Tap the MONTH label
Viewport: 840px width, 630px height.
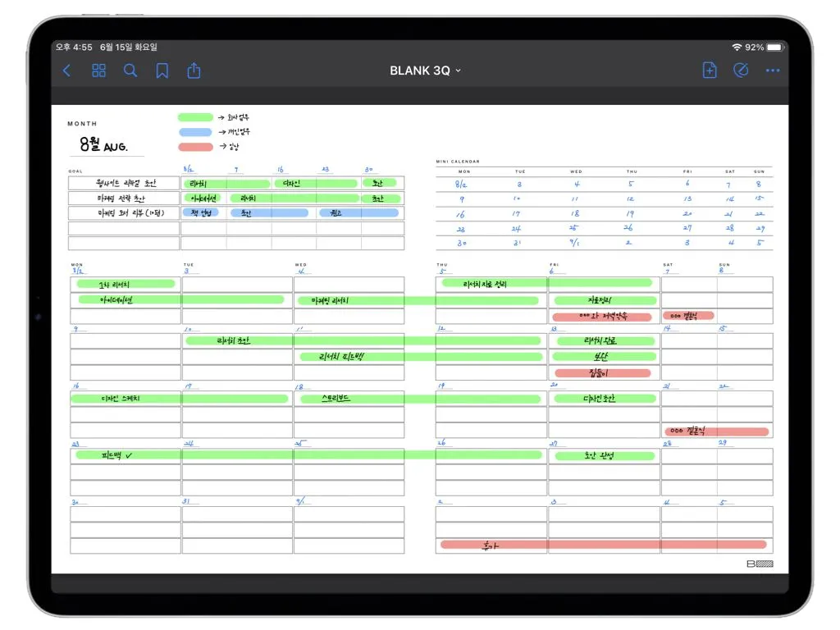(82, 124)
